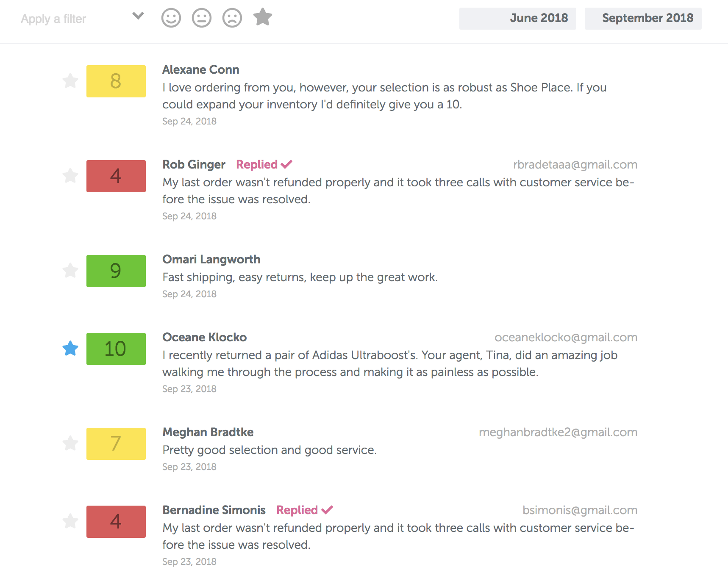
Task: Filter by sad frowning face icon
Action: pos(232,18)
